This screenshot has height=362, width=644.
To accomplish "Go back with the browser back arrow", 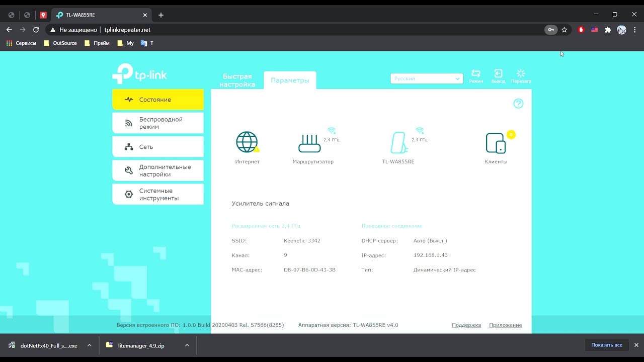I will coord(9,30).
